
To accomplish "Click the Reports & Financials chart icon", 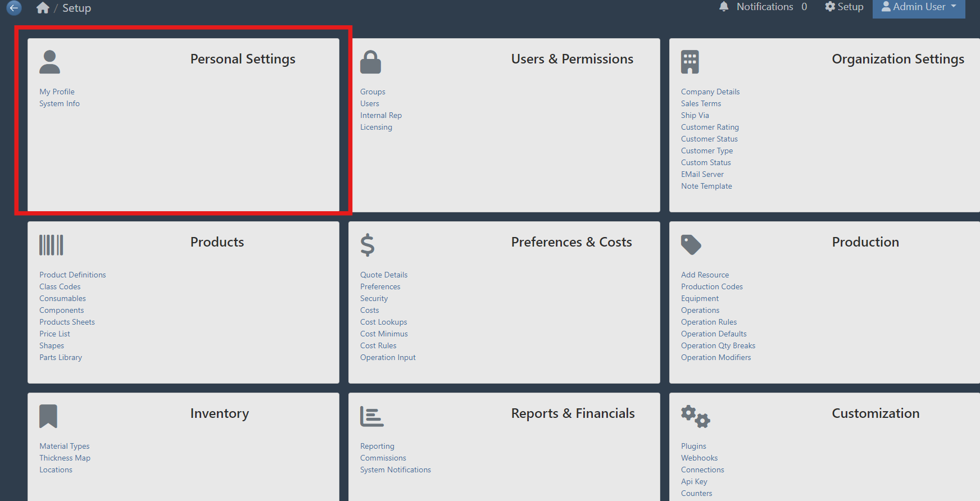I will pos(371,416).
